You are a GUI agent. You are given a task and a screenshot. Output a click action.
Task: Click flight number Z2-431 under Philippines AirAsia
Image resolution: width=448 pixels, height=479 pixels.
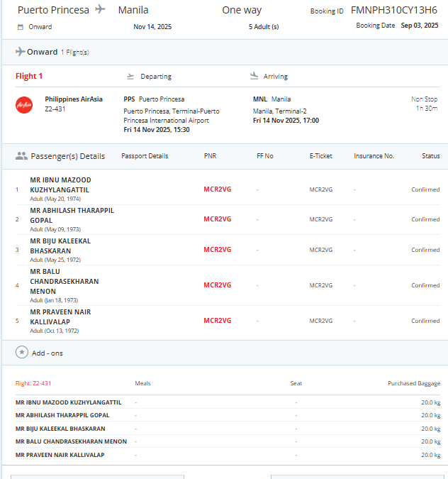[55, 109]
